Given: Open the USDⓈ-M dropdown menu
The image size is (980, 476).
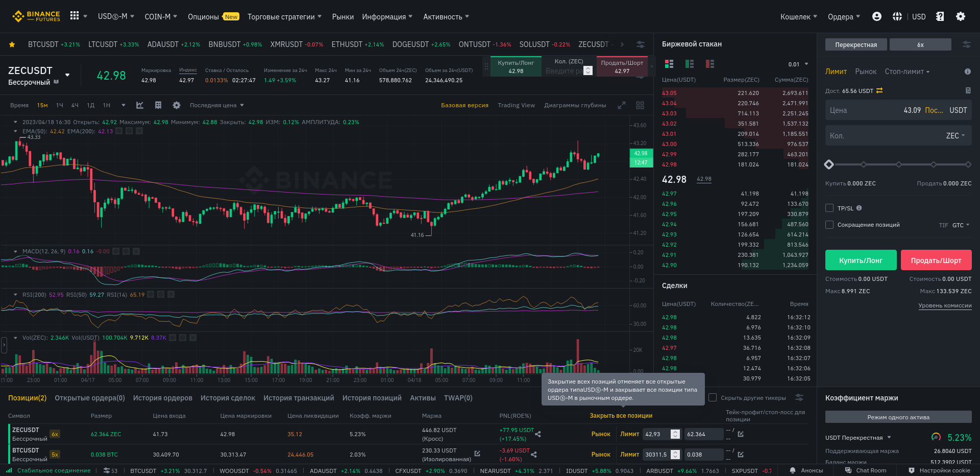Looking at the screenshot, I should (116, 16).
